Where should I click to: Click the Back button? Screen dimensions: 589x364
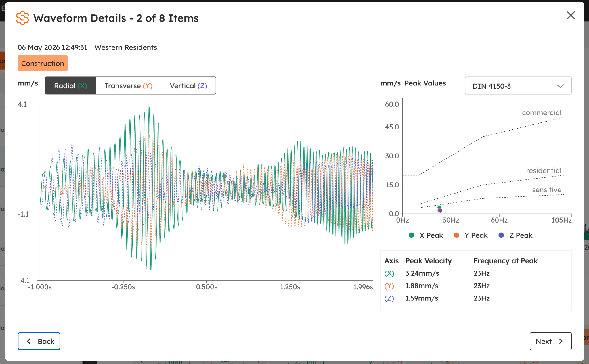[39, 341]
